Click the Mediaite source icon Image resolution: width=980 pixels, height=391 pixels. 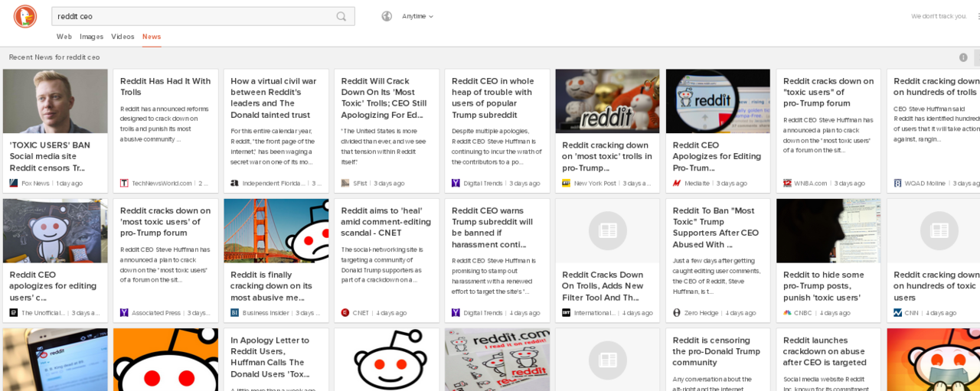tap(677, 183)
